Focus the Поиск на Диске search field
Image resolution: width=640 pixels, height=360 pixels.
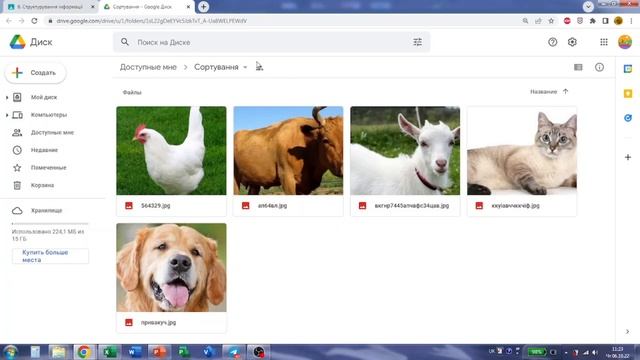pos(271,42)
